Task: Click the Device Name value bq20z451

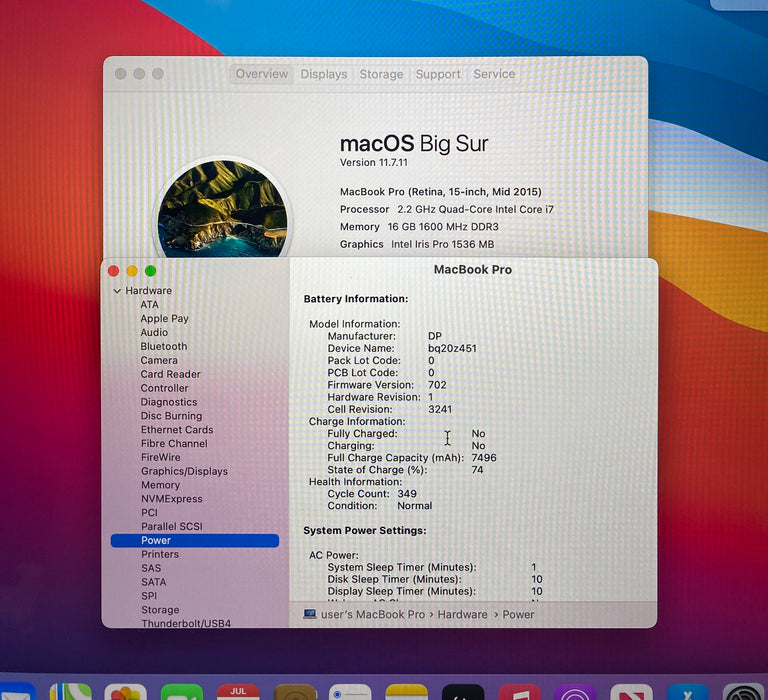Action: coord(452,348)
